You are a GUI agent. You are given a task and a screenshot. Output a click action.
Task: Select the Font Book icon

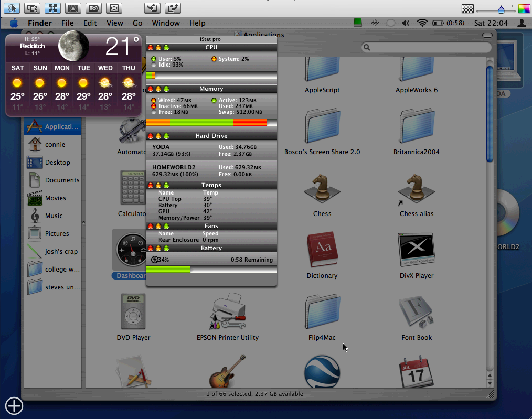pos(417,312)
